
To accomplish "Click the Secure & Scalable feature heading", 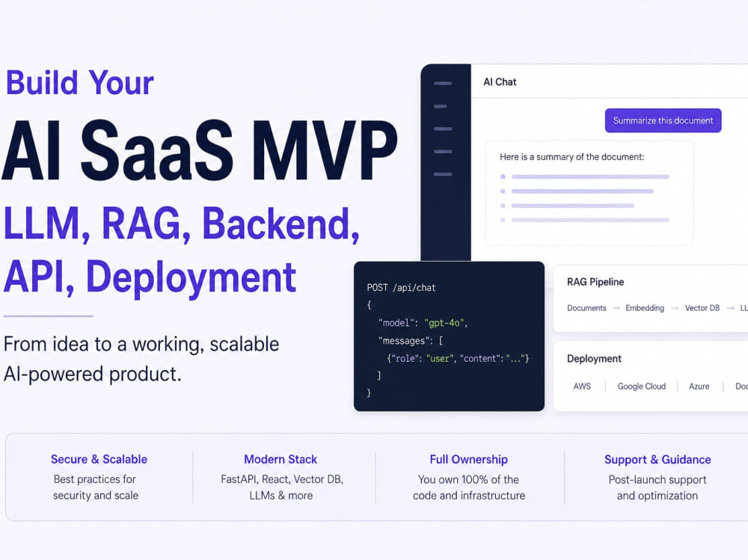I will [x=99, y=459].
